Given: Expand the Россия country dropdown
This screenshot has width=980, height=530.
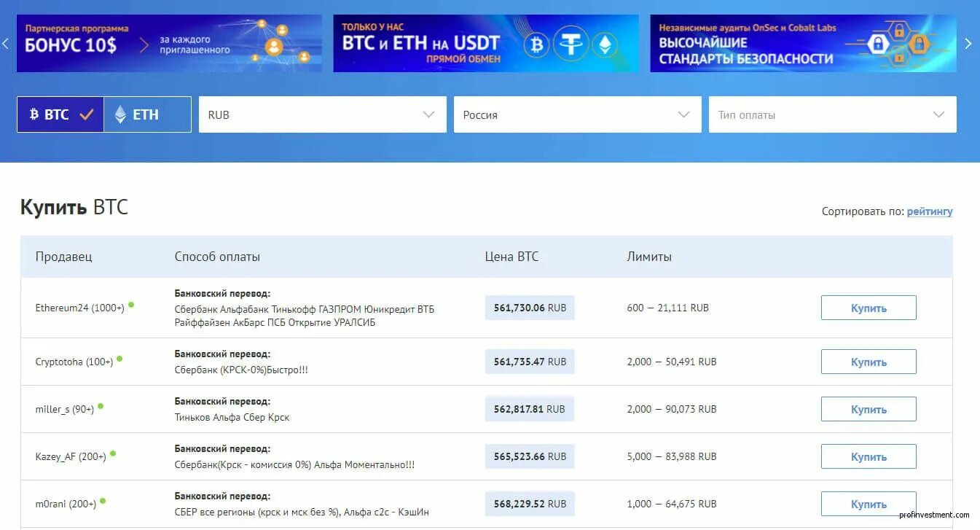Looking at the screenshot, I should pos(578,114).
